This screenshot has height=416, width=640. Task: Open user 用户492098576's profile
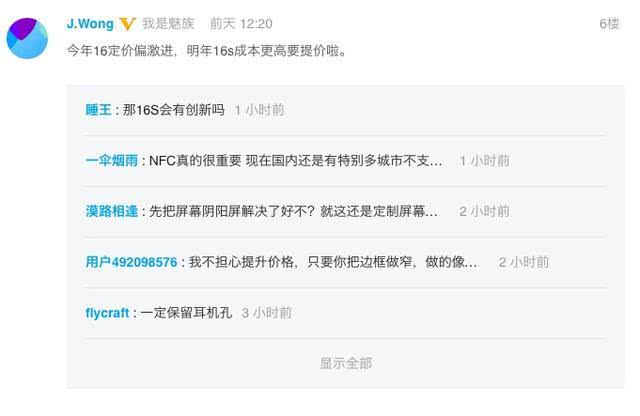point(131,262)
